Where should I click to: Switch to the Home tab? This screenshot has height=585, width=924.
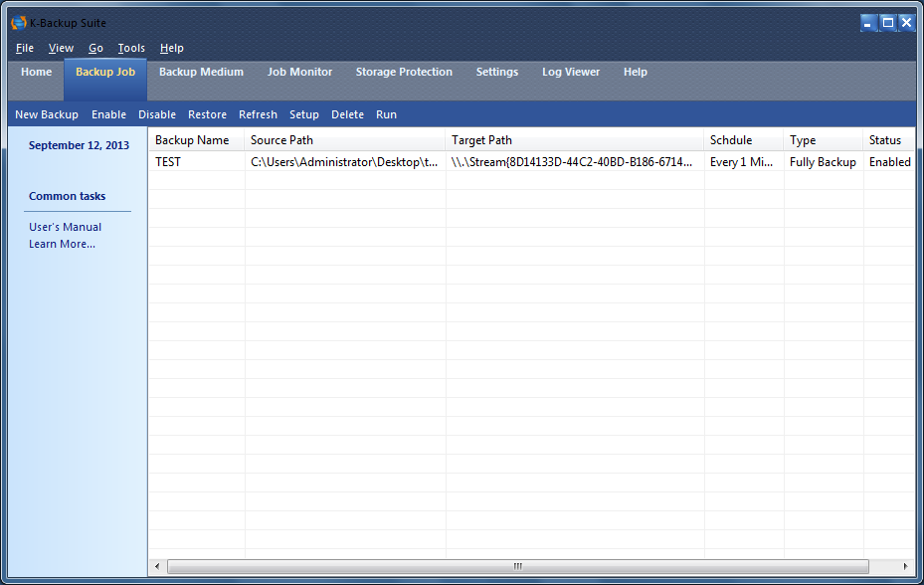(x=37, y=72)
